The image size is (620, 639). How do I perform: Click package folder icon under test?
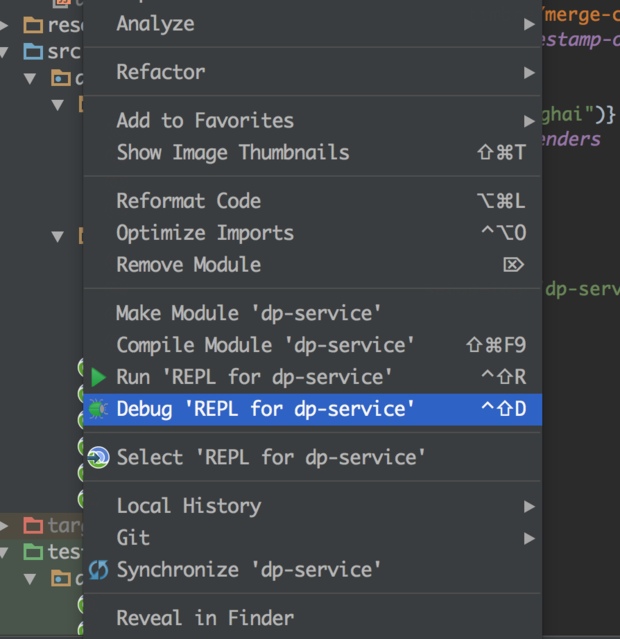(61, 578)
